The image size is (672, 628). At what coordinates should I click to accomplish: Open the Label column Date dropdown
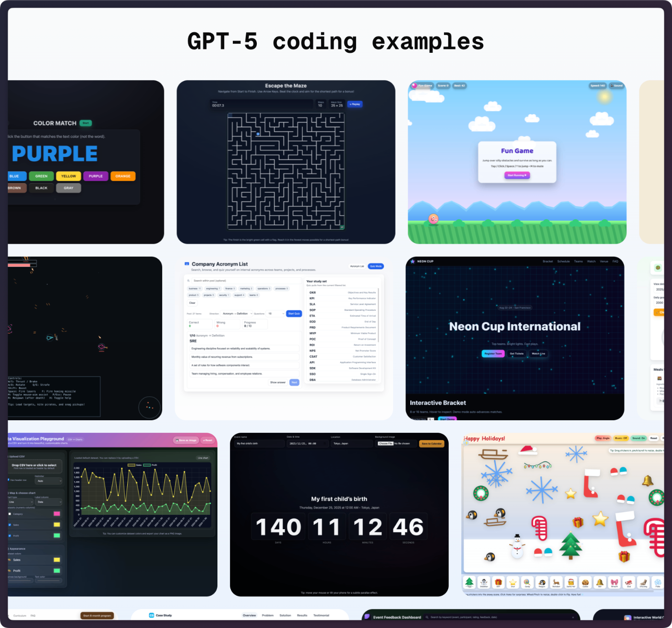48,502
